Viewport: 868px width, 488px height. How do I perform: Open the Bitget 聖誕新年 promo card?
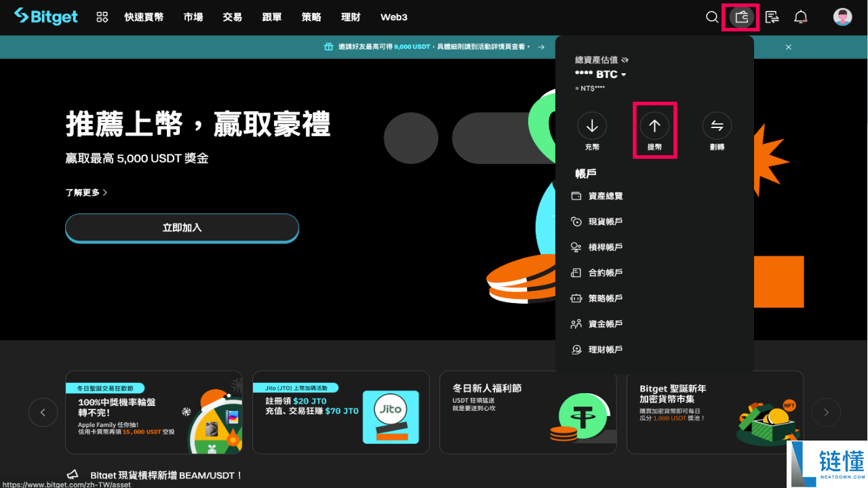click(x=715, y=412)
